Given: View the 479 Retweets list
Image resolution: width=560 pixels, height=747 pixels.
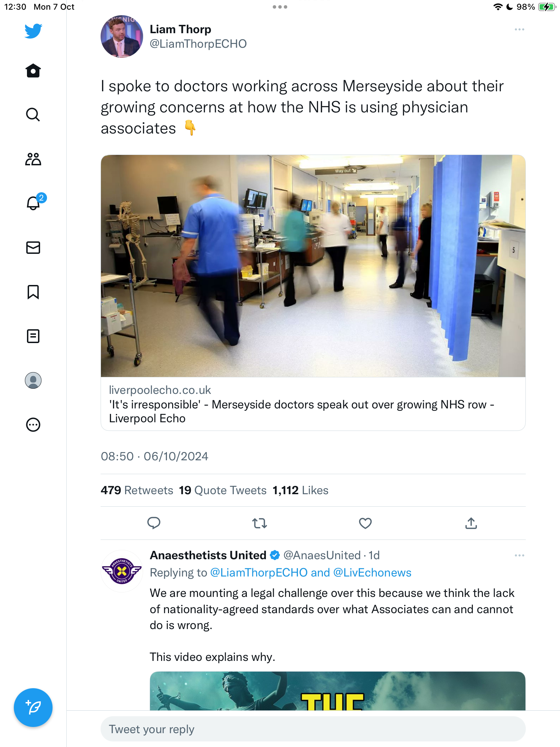Looking at the screenshot, I should pyautogui.click(x=137, y=490).
